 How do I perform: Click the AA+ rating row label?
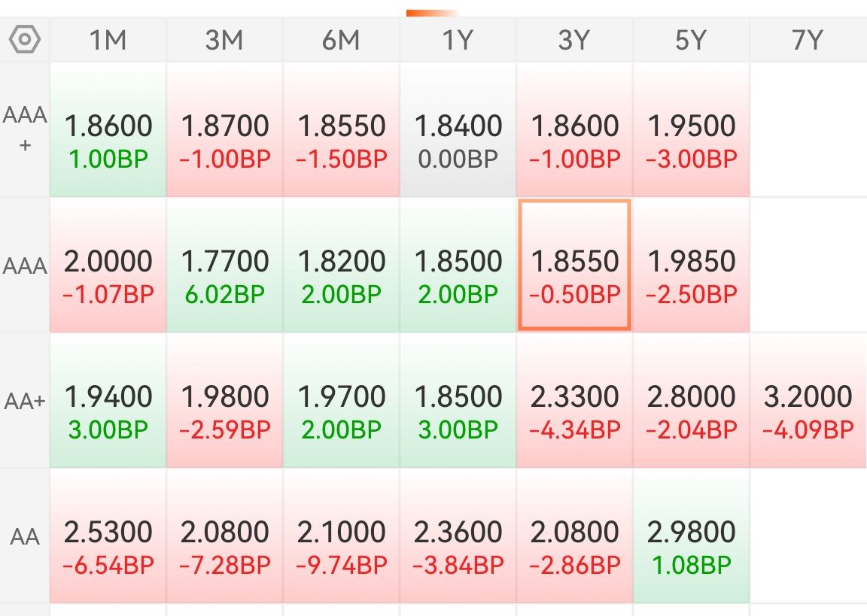coord(25,401)
